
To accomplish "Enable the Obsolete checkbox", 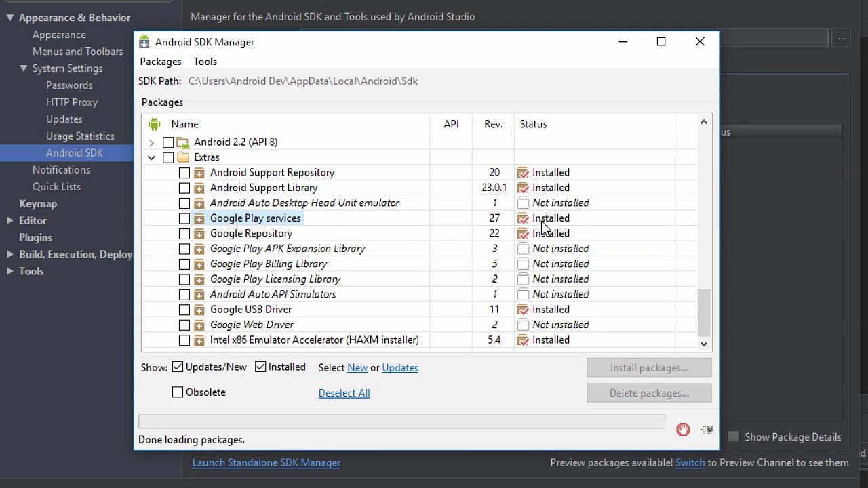I will (x=178, y=392).
